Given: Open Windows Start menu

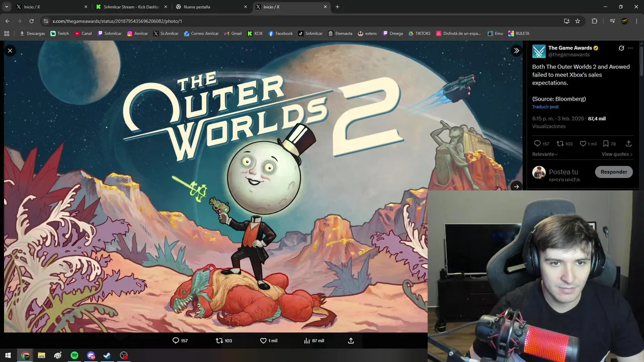Looking at the screenshot, I should coord(8,355).
